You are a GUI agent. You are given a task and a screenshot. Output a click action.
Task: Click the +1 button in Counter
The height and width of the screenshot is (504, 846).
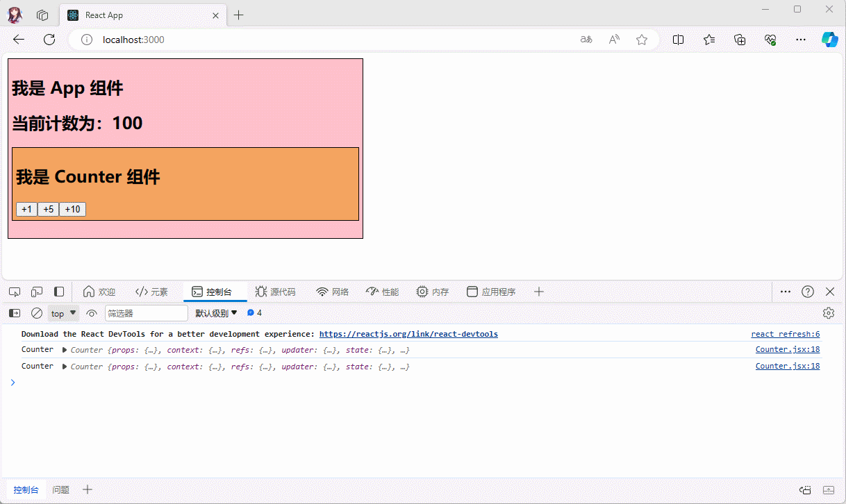click(x=26, y=210)
